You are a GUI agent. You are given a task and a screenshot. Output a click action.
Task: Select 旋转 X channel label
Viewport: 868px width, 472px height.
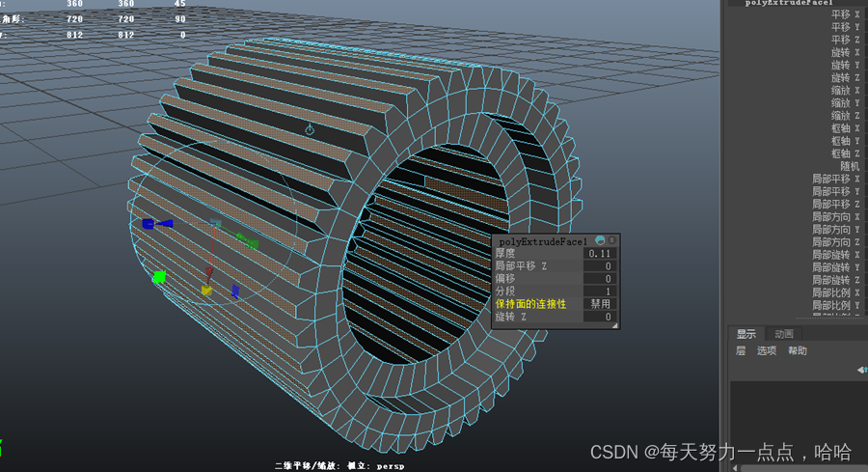(846, 53)
